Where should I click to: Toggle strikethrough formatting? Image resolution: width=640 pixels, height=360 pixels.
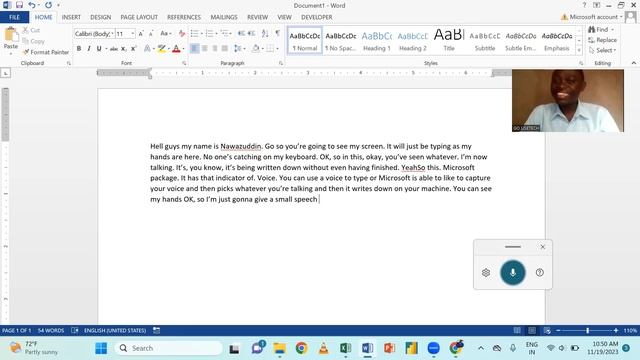[114, 49]
